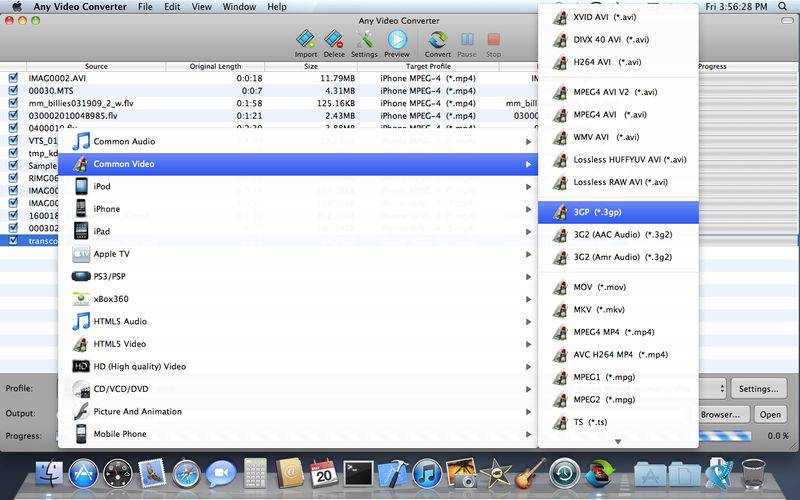This screenshot has height=500, width=800.
Task: Select 3GP (*.3gp) format
Action: pyautogui.click(x=618, y=212)
